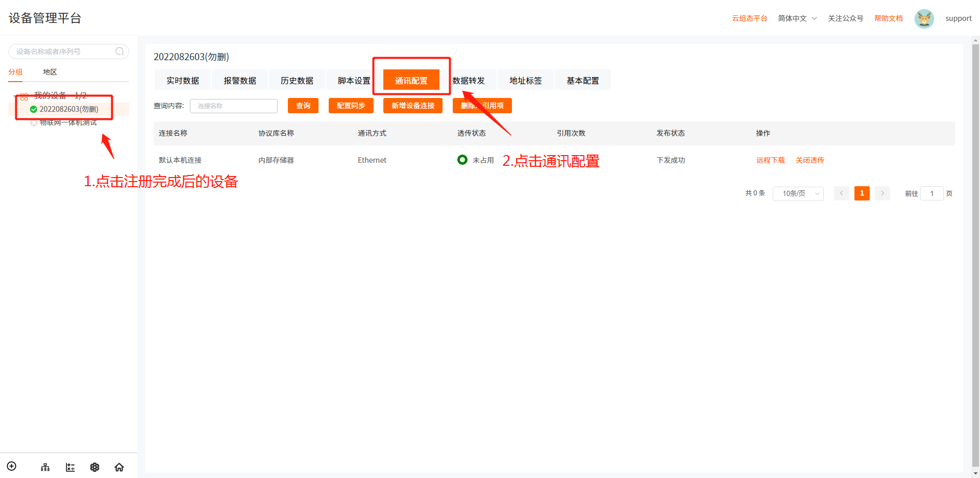
Task: Open the 实时数据 tab
Action: point(183,80)
